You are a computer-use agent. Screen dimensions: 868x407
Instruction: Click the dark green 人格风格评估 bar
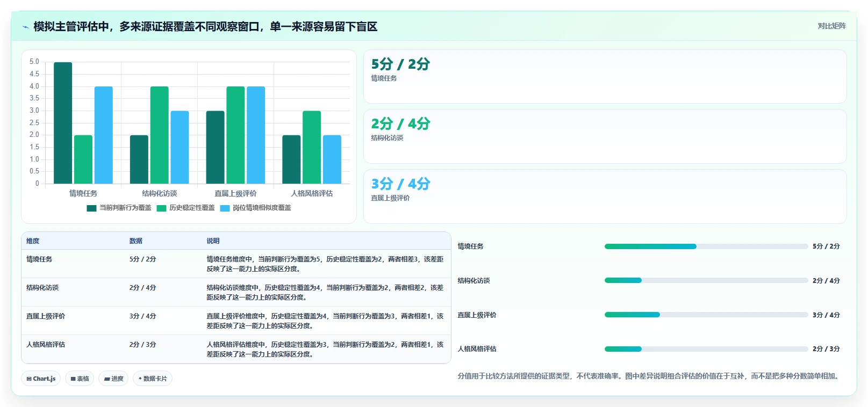click(291, 159)
